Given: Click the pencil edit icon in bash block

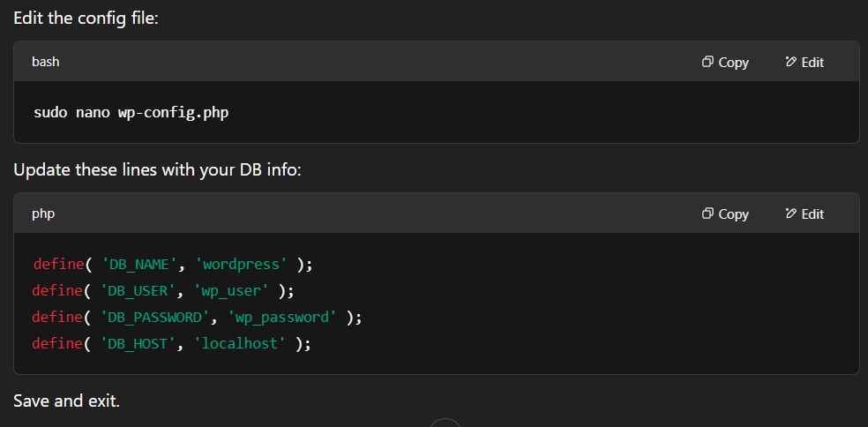Looking at the screenshot, I should click(790, 62).
